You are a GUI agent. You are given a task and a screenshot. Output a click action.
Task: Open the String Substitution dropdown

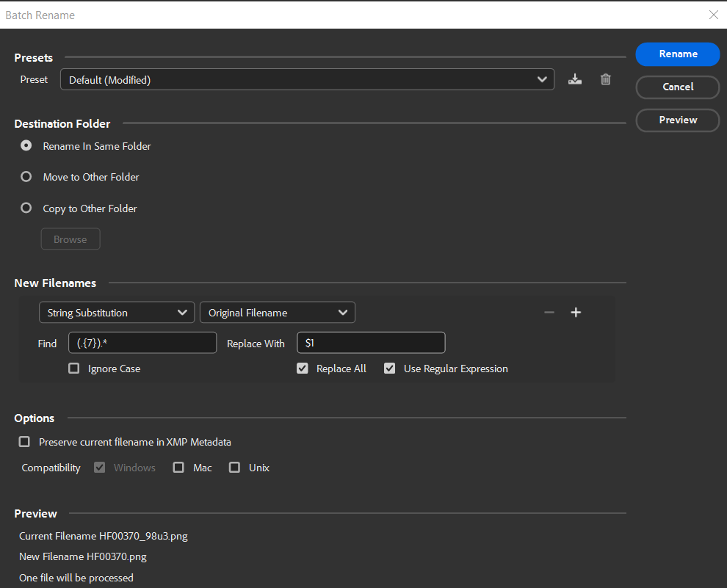coord(116,312)
